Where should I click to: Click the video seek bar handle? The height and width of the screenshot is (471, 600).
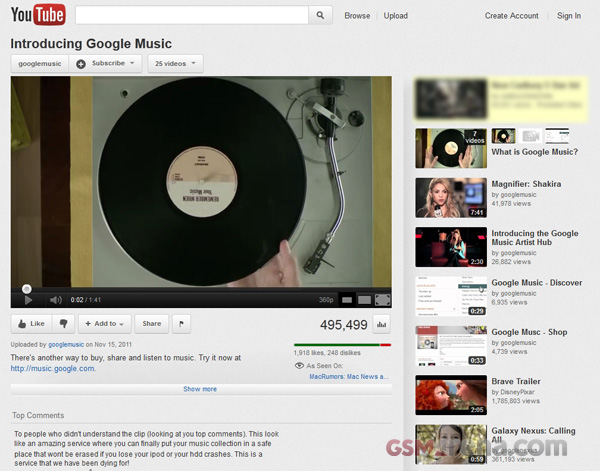26,289
